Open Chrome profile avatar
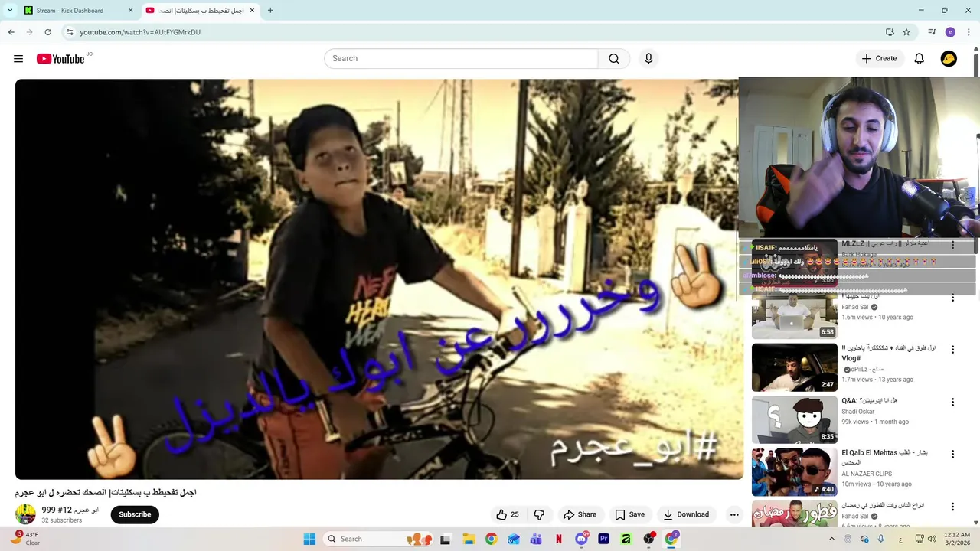Viewport: 980px width, 551px height. pyautogui.click(x=950, y=32)
